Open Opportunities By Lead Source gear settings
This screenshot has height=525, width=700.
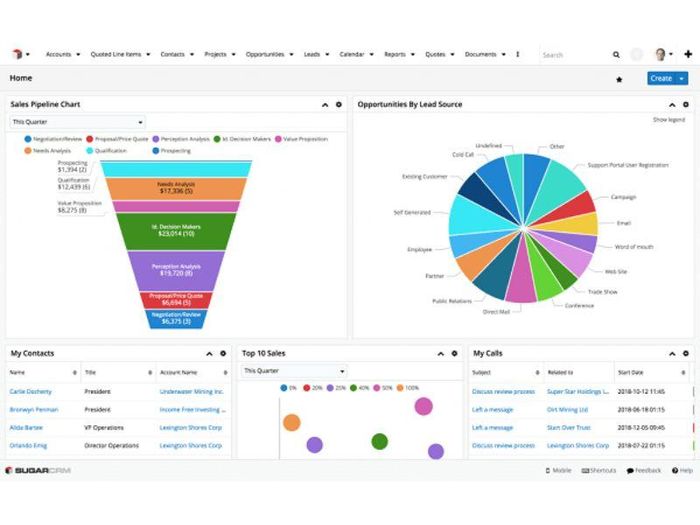point(686,104)
